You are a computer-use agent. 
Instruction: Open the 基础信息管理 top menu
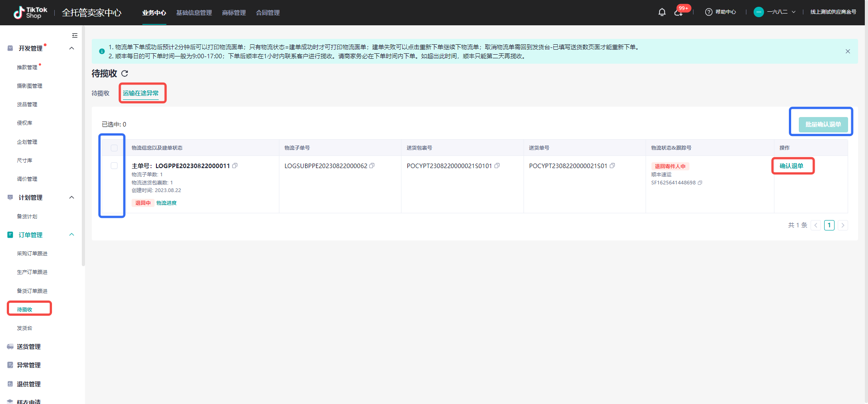(194, 13)
